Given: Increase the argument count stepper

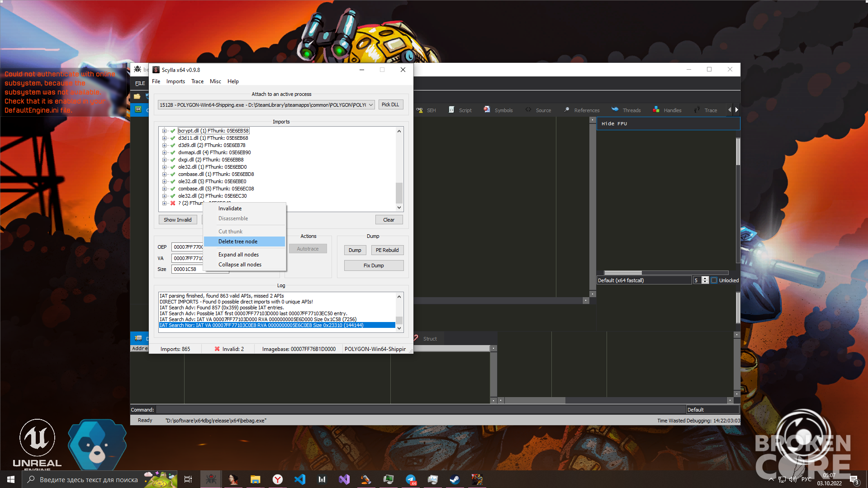Looking at the screenshot, I should click(705, 278).
